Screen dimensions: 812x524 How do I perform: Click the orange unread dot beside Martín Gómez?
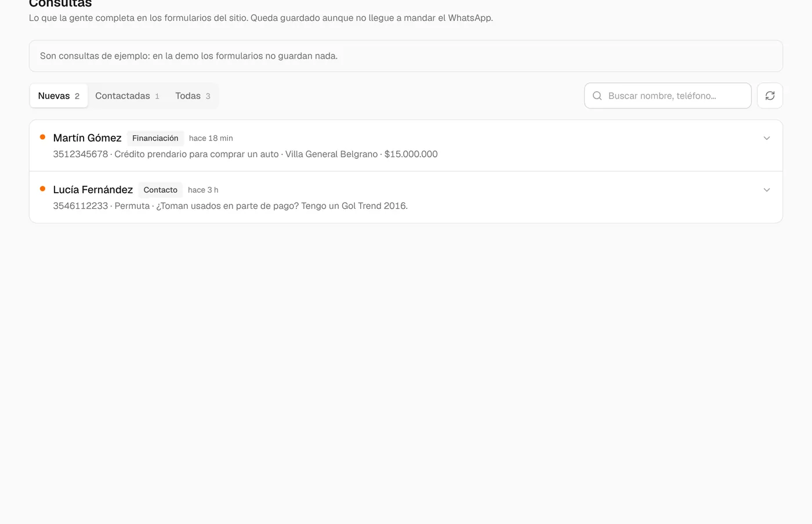(42, 137)
